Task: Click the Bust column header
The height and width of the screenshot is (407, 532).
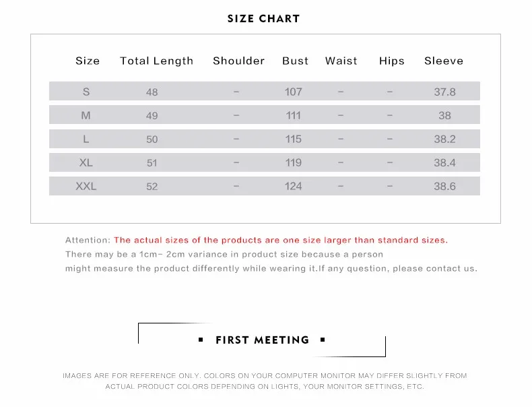Action: (295, 61)
